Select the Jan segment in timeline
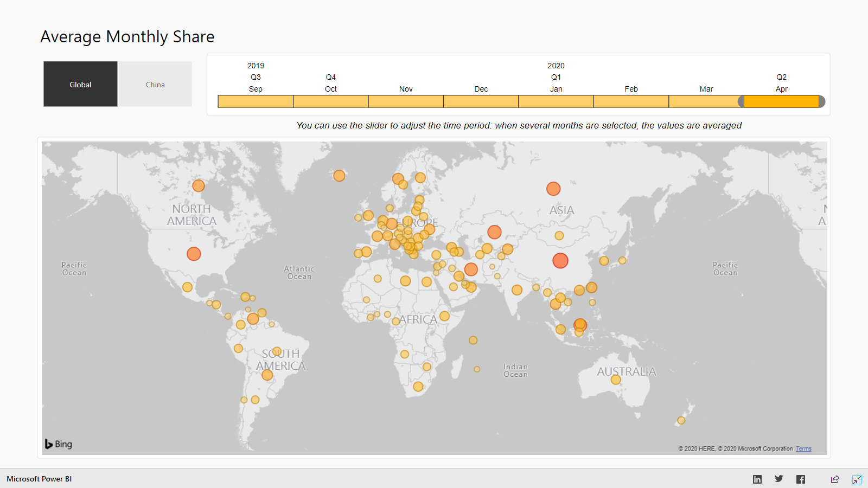The width and height of the screenshot is (868, 488). click(x=556, y=101)
